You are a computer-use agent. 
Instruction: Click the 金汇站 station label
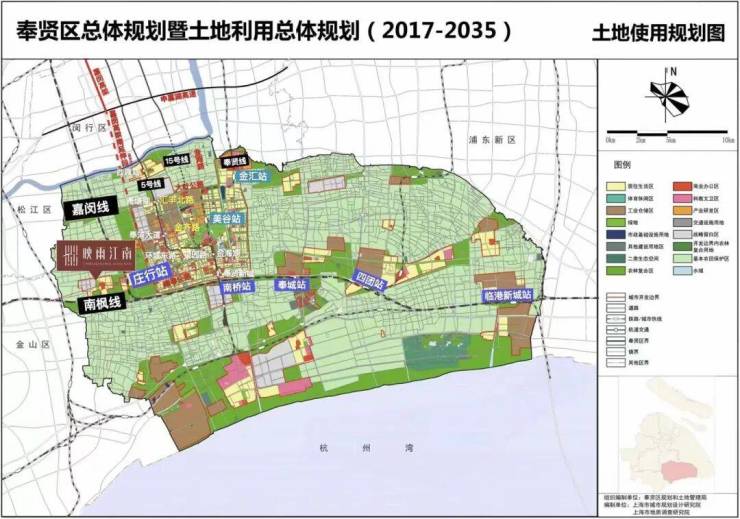252,177
